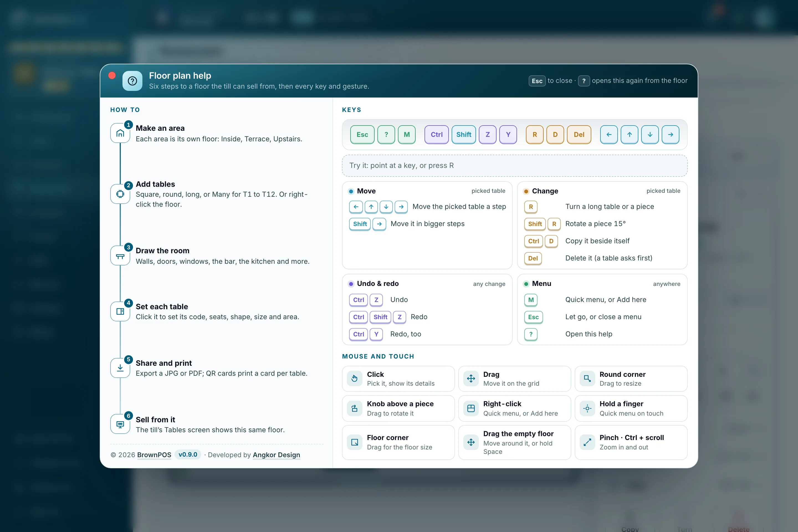The height and width of the screenshot is (532, 798).
Task: Select the R key in keys row
Action: [535, 135]
